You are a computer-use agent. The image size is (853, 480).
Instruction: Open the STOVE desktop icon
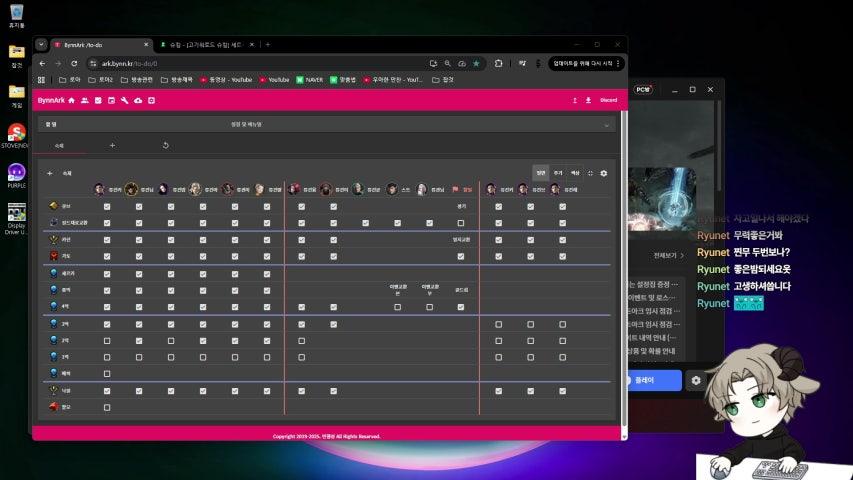[16, 136]
